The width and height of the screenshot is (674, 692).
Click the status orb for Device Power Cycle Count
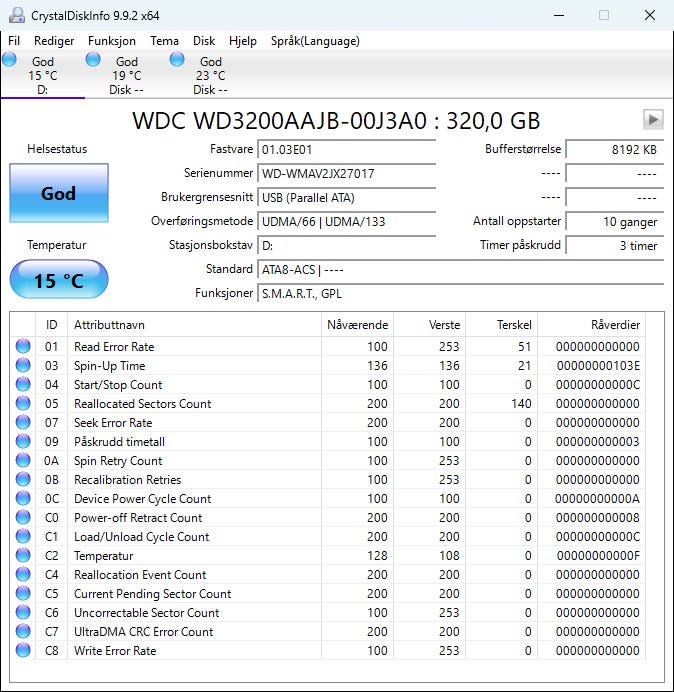[x=23, y=498]
